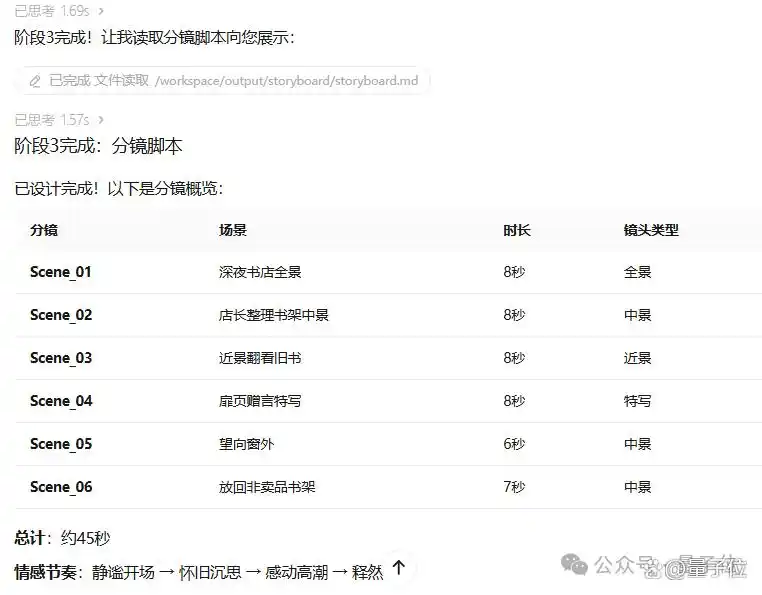762x595 pixels.
Task: Click the 情感节奏 summary line
Action: [x=199, y=572]
